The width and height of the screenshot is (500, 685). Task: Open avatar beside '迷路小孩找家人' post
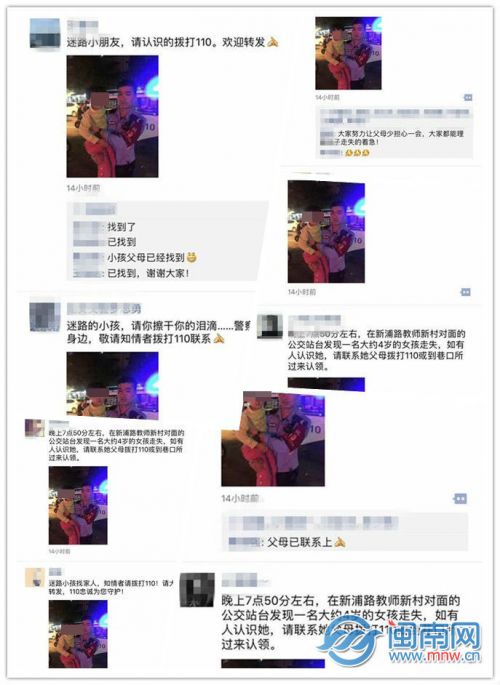point(35,578)
